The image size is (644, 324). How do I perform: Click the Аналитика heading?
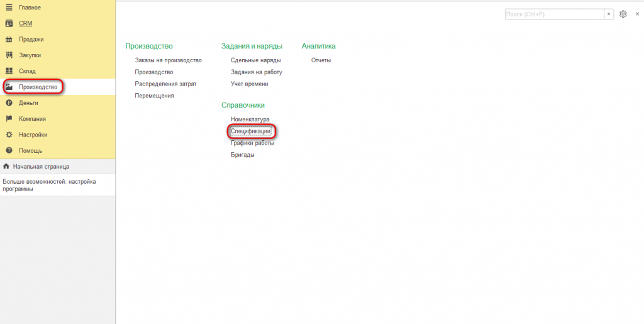(319, 47)
